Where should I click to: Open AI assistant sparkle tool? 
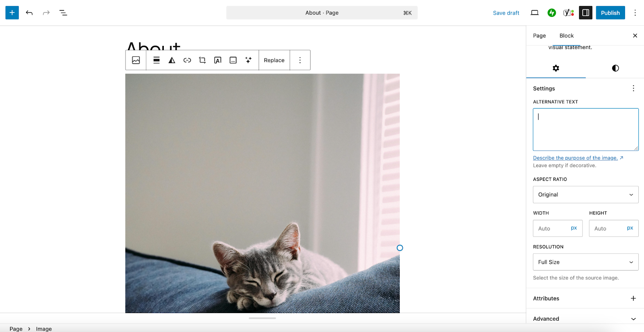[248, 60]
